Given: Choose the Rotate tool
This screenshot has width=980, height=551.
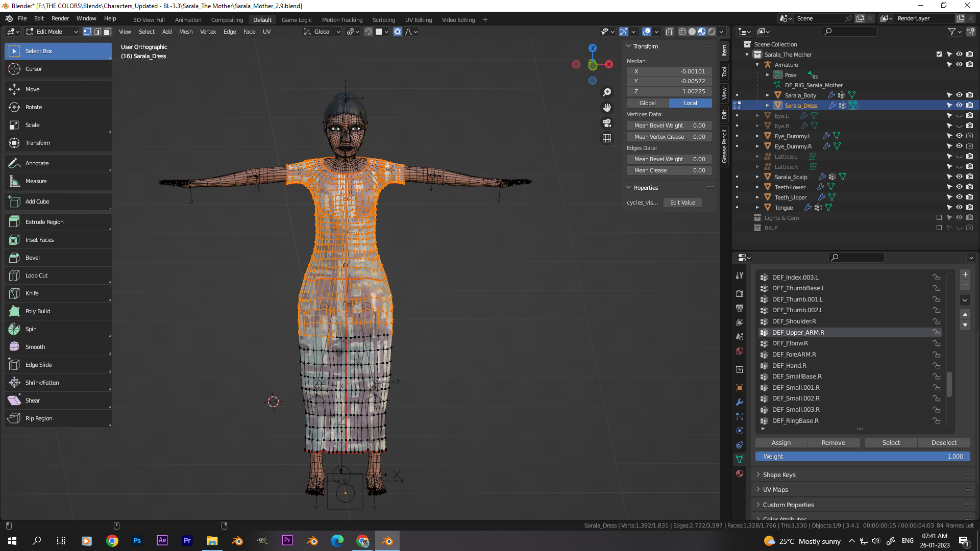Looking at the screenshot, I should click(x=58, y=107).
